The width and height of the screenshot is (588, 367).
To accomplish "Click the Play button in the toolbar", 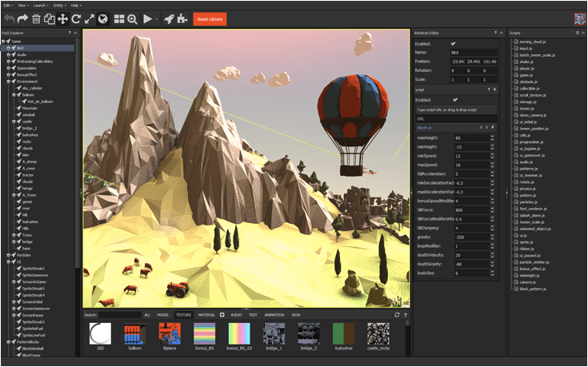I will (148, 18).
